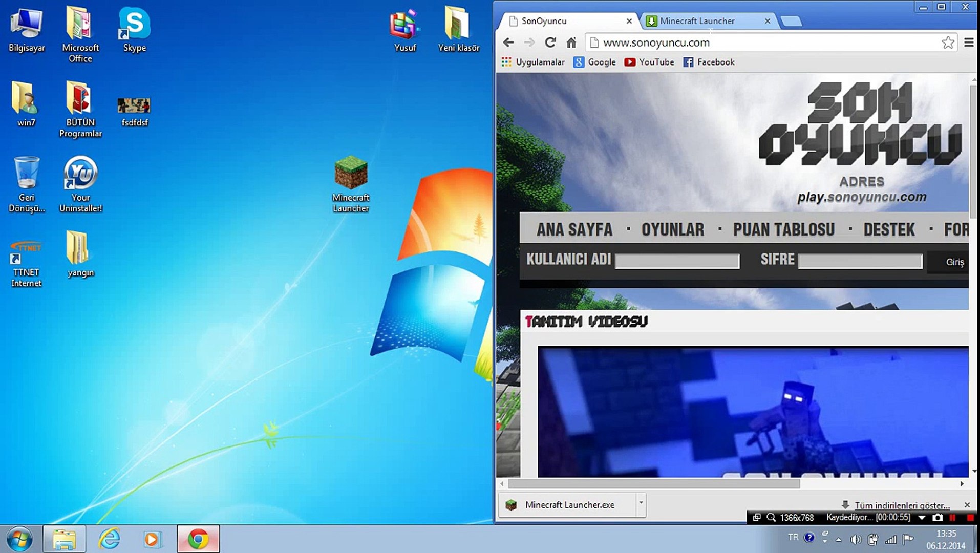Open the Bilgisayar desktop icon
The height and width of the screenshot is (553, 980).
pyautogui.click(x=27, y=30)
